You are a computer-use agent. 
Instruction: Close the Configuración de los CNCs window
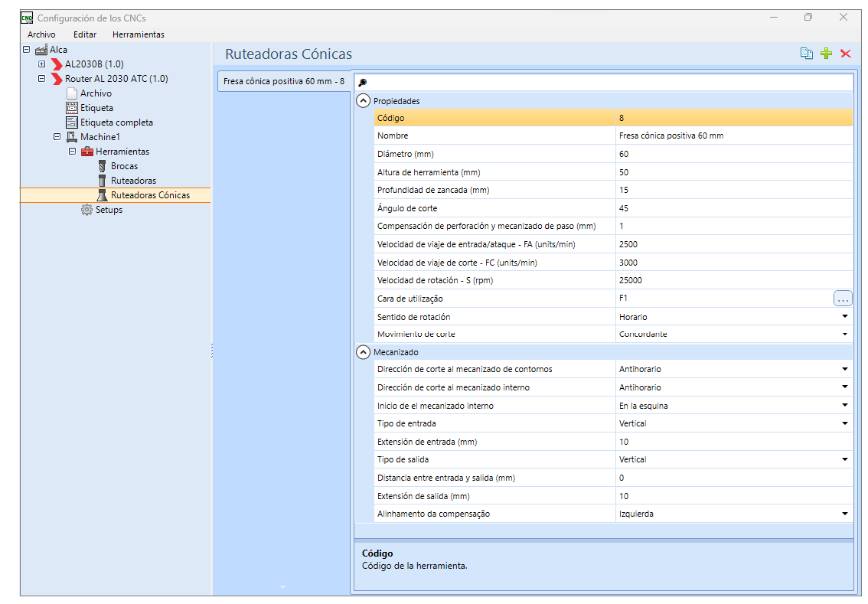pos(843,17)
